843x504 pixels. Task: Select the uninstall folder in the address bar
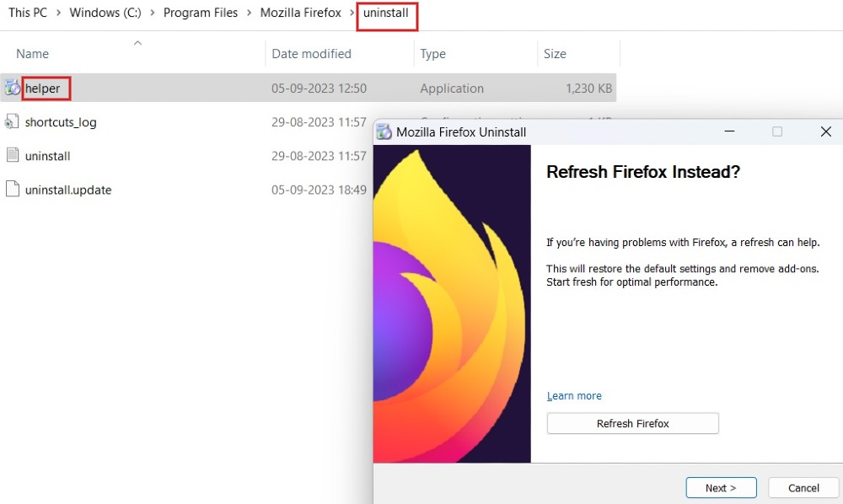[x=385, y=13]
